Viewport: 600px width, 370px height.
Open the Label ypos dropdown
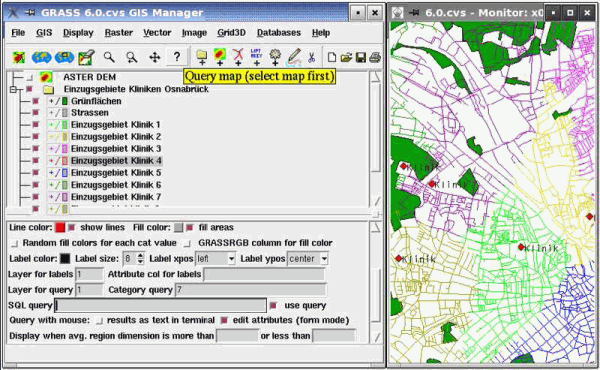(324, 259)
